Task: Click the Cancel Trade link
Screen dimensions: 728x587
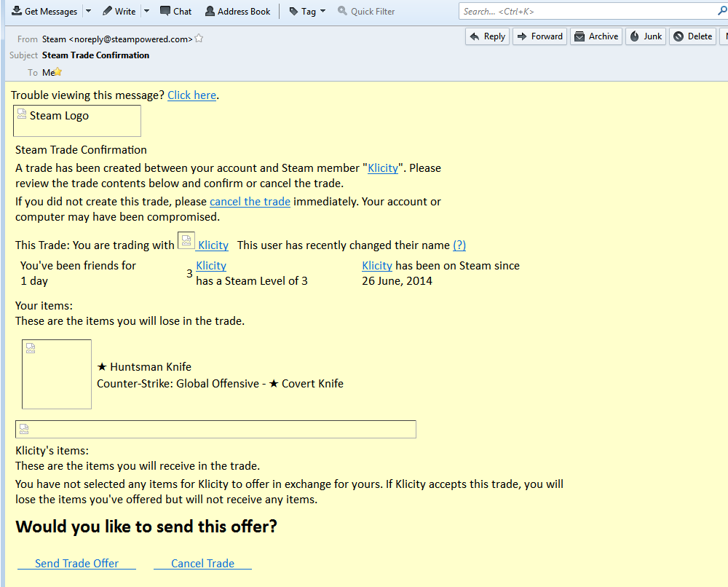Action: coord(202,563)
